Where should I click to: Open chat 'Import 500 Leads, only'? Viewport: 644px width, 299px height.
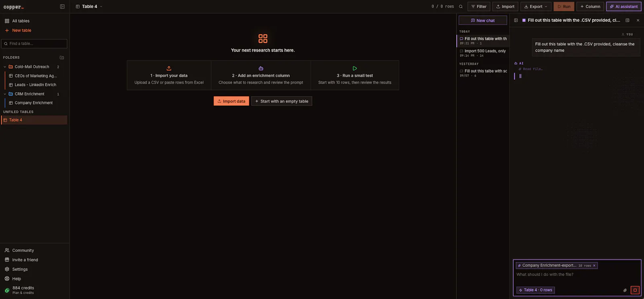coord(483,53)
